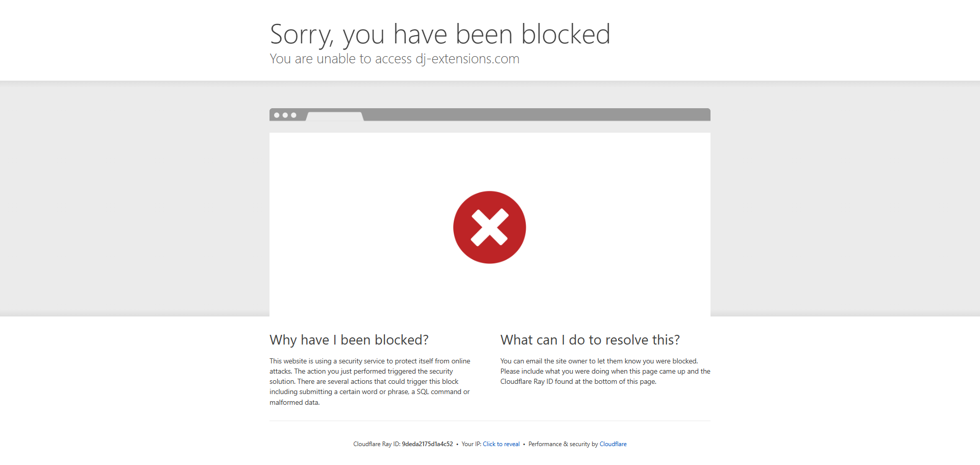Click the red error X icon
Viewport: 980px width, 465px height.
(489, 227)
